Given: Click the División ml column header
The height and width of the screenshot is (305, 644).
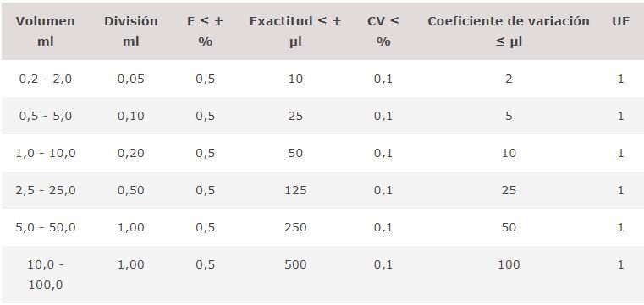Looking at the screenshot, I should pyautogui.click(x=130, y=31).
